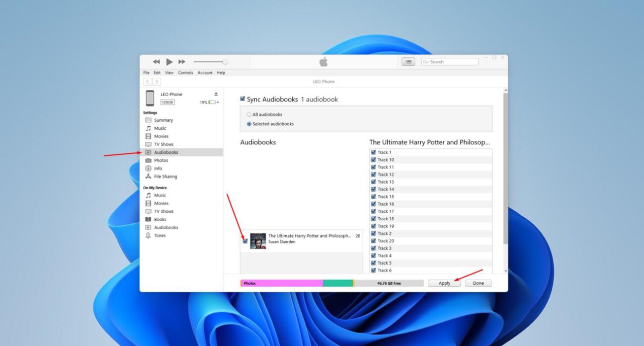Uncheck the Harry Potter audiobook checkbox
The height and width of the screenshot is (346, 644).
245,241
